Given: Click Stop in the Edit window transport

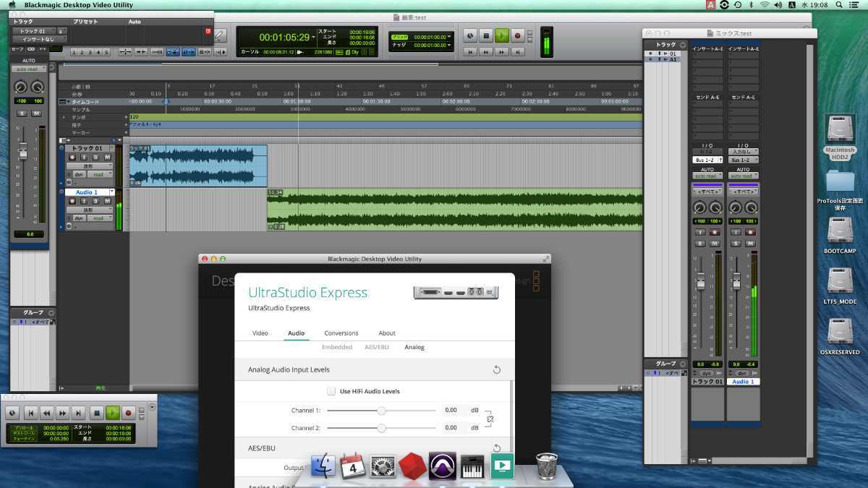Looking at the screenshot, I should tap(486, 35).
